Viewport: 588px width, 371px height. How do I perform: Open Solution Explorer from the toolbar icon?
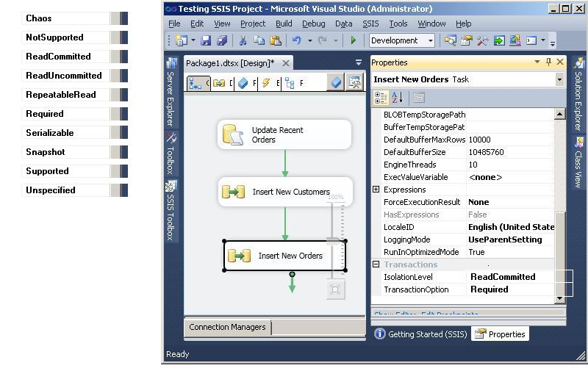450,40
